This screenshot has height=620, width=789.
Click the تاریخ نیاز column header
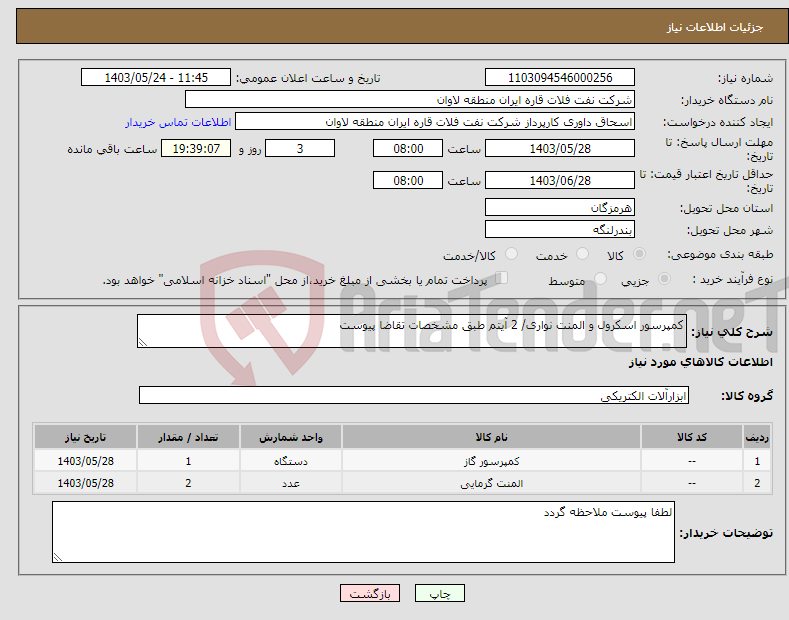pos(86,437)
